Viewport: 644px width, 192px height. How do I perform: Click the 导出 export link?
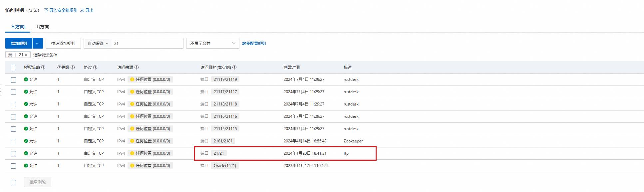tap(87, 10)
